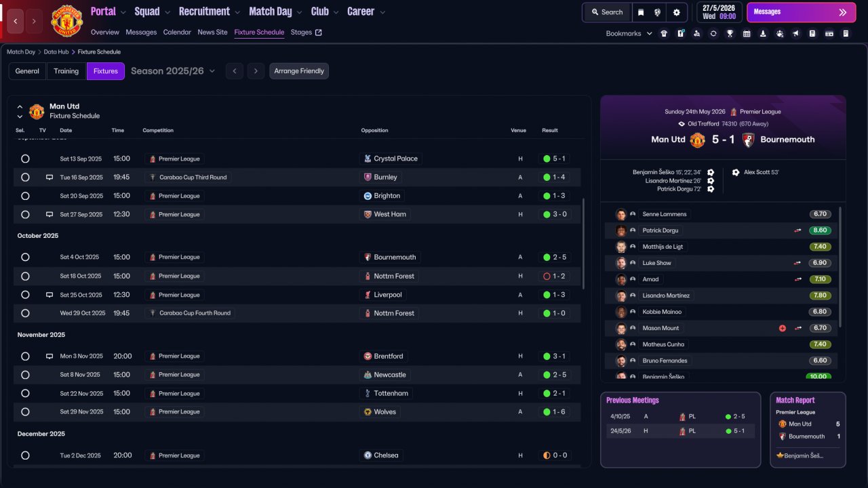The height and width of the screenshot is (488, 868).
Task: Click the Arrange Friendly button
Action: coord(299,71)
